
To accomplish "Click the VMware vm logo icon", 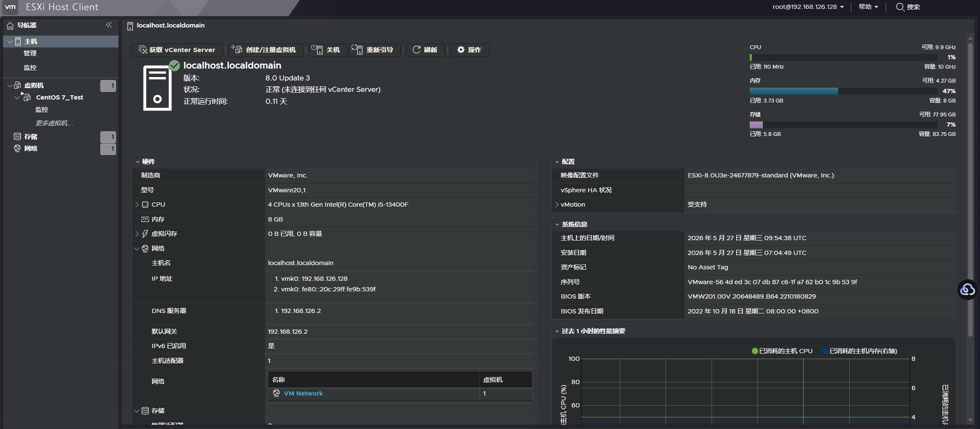I will [x=10, y=7].
